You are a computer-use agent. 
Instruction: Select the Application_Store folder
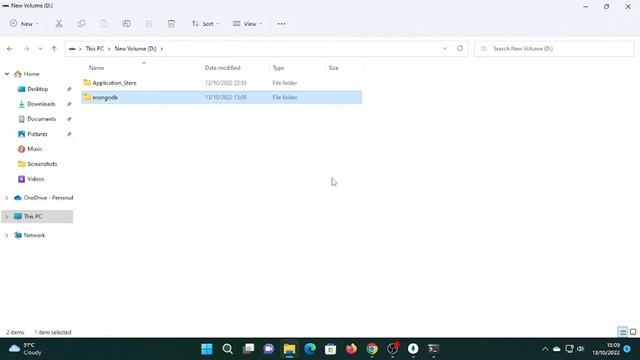pos(221,83)
